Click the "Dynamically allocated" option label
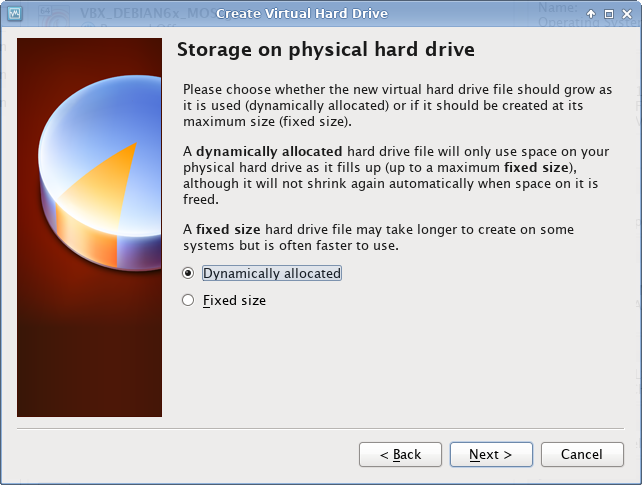 point(272,273)
